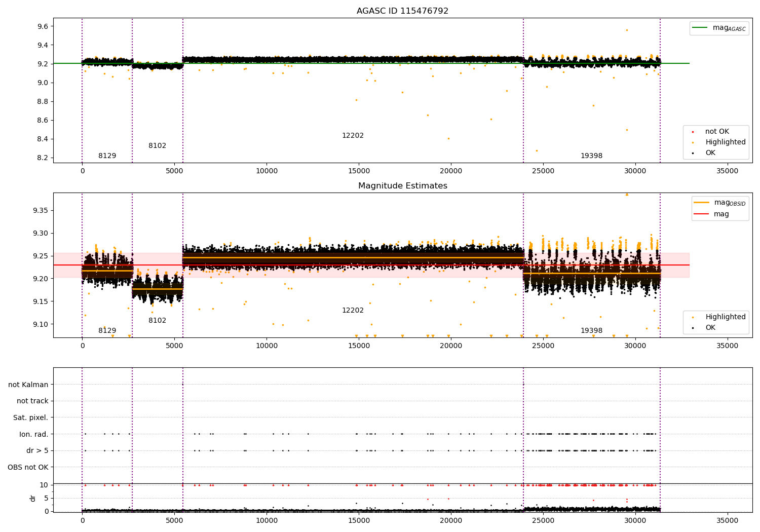Click the 8.4 y-axis tick in top plot

[x=43, y=139]
